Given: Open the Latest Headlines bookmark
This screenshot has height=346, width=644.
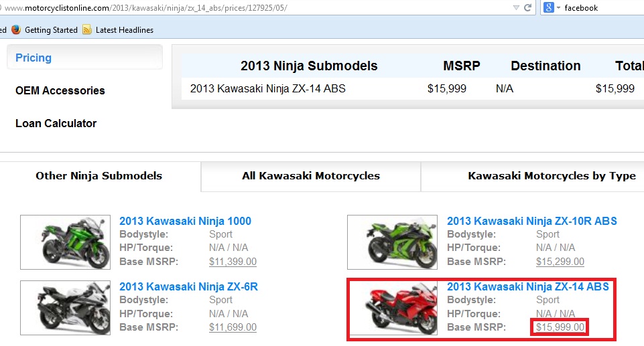Looking at the screenshot, I should tap(124, 30).
